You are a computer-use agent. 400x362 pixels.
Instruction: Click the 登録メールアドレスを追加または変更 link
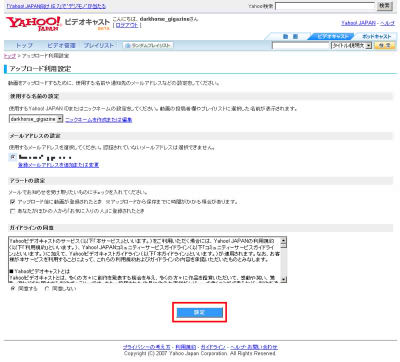tap(58, 165)
